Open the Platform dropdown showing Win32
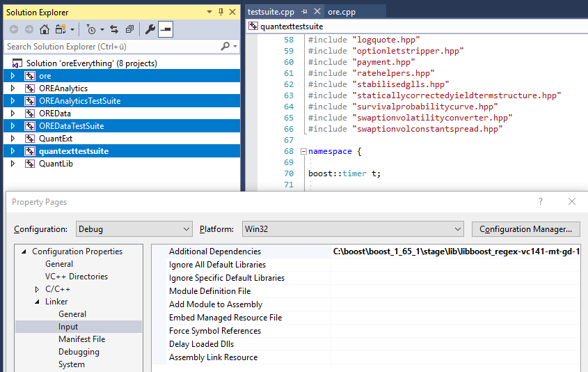The image size is (588, 372). 352,228
